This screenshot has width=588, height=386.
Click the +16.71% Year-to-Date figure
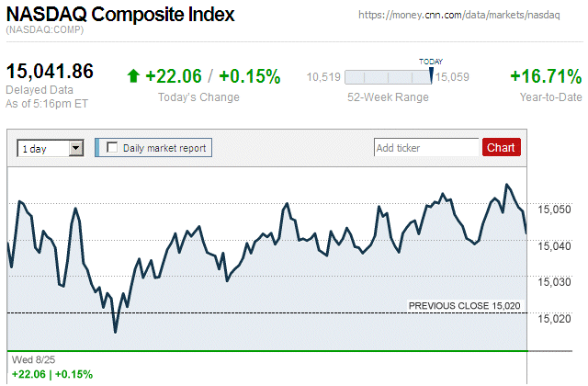point(545,77)
